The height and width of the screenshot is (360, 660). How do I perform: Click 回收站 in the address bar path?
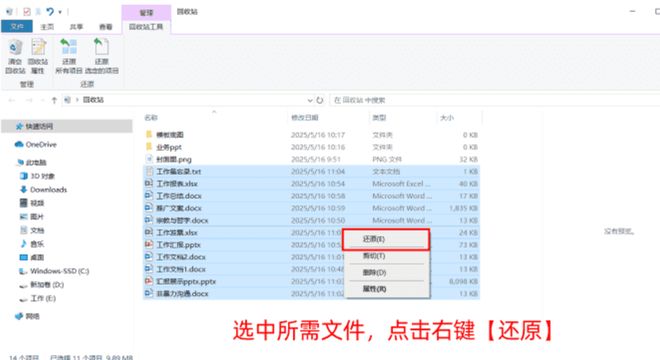(x=93, y=100)
